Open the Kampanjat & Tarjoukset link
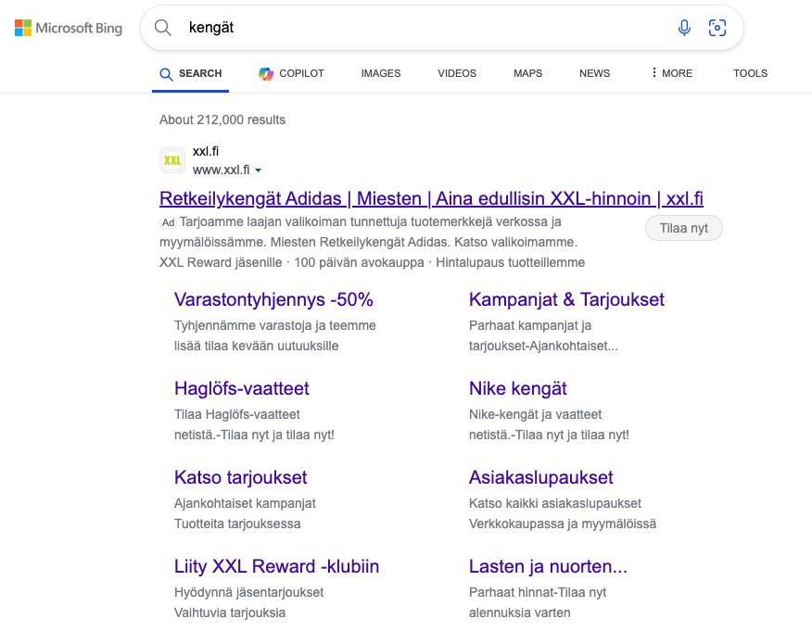The image size is (812, 644). (x=566, y=299)
